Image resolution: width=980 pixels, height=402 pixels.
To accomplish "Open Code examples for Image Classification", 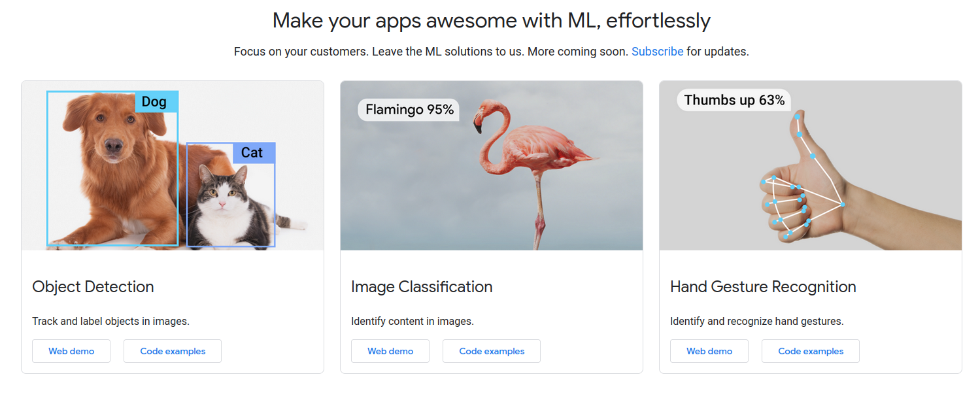I will 492,351.
